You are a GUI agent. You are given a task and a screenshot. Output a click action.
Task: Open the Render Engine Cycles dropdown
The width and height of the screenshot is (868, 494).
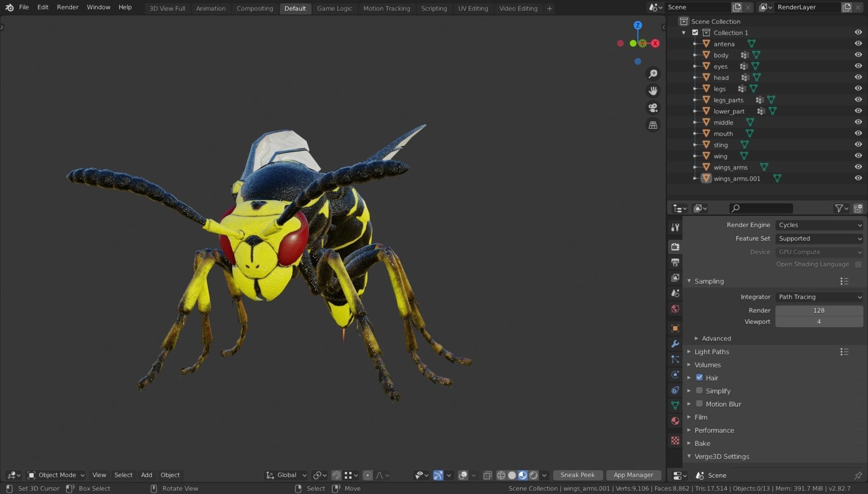pos(819,225)
